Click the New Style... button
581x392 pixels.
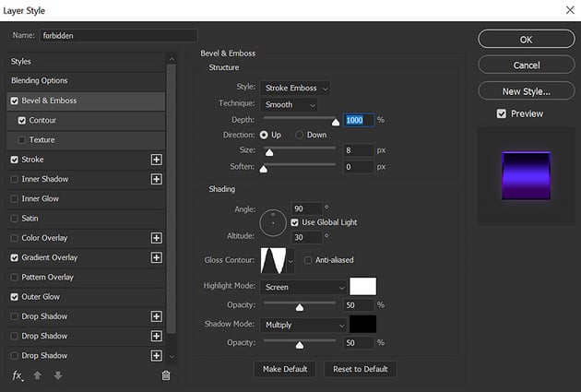526,91
